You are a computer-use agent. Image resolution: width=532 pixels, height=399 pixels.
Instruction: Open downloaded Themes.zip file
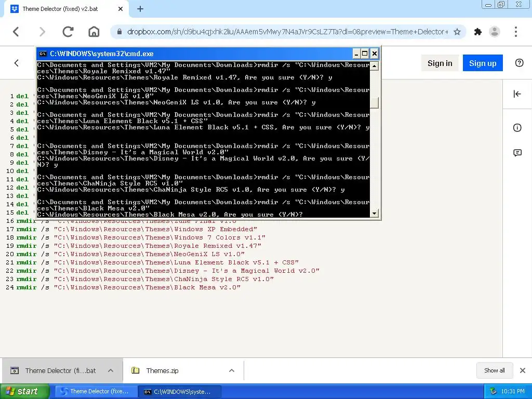click(x=156, y=370)
